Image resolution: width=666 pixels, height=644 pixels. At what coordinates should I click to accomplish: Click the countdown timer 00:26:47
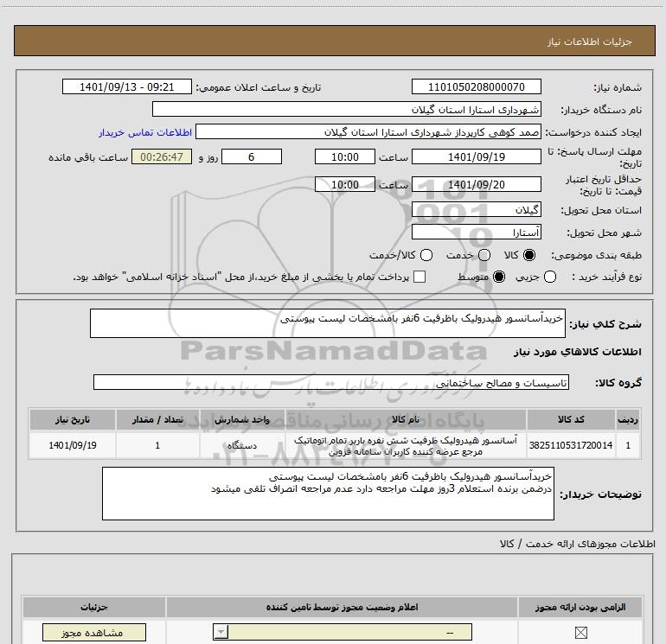tap(162, 156)
